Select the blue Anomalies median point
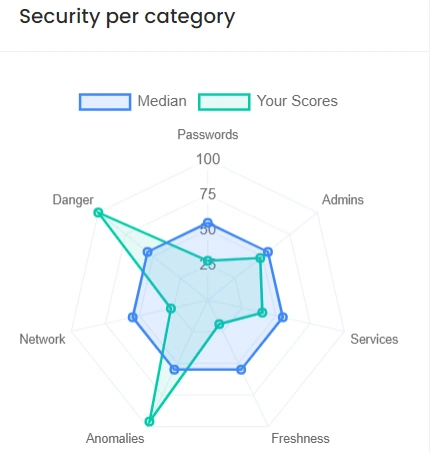This screenshot has height=453, width=430. click(x=174, y=369)
